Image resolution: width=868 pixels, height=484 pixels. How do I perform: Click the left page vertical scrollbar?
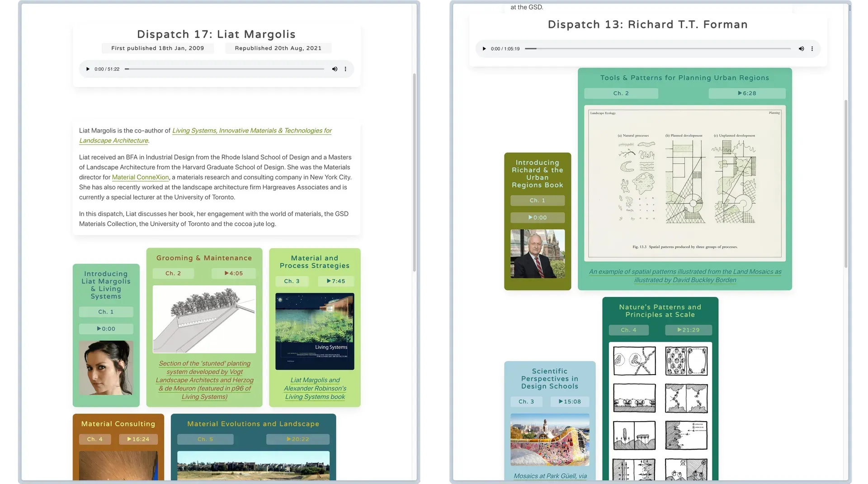(414, 172)
